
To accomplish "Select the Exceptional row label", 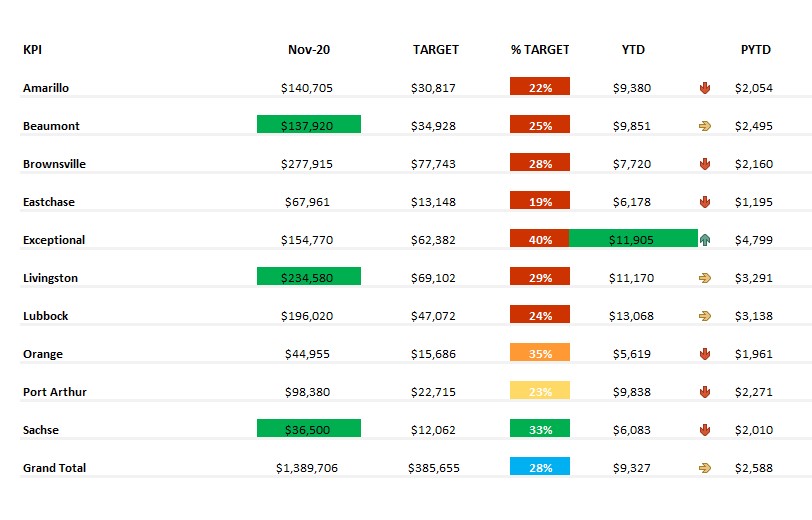I will (x=54, y=240).
